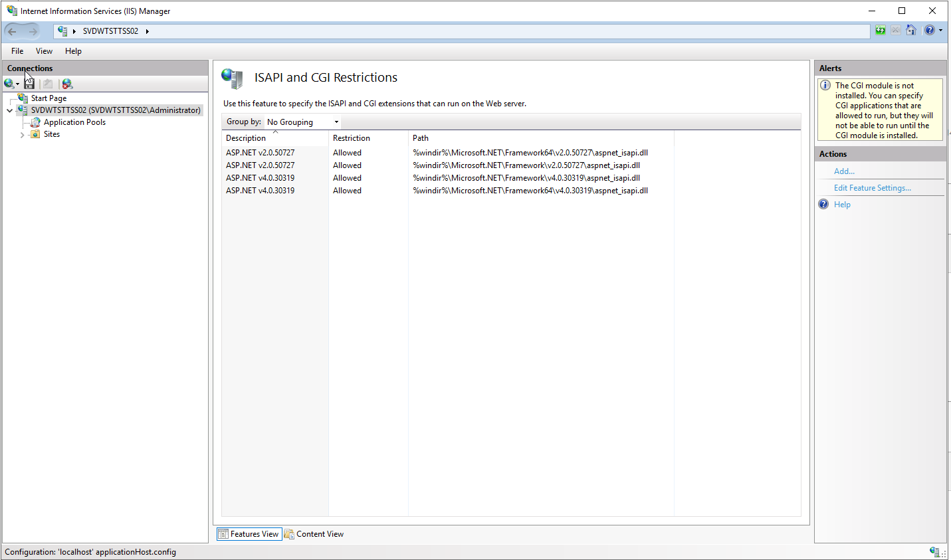Viewport: 951px width, 560px height.
Task: Open Edit Feature Settings... link
Action: [873, 188]
